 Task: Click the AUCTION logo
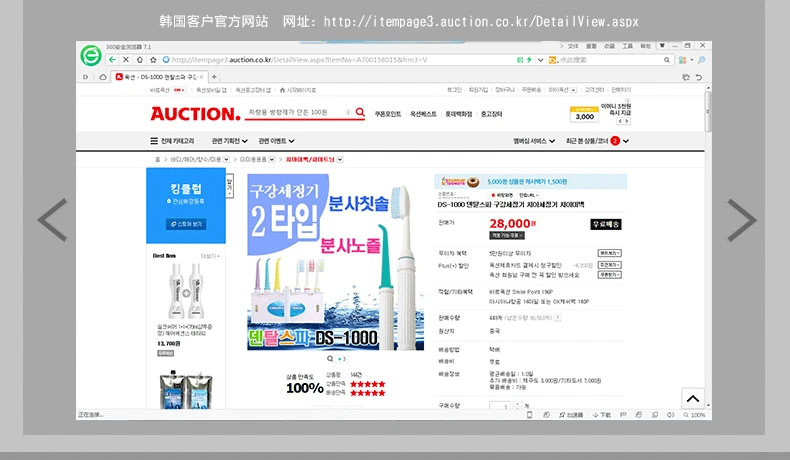pyautogui.click(x=195, y=114)
